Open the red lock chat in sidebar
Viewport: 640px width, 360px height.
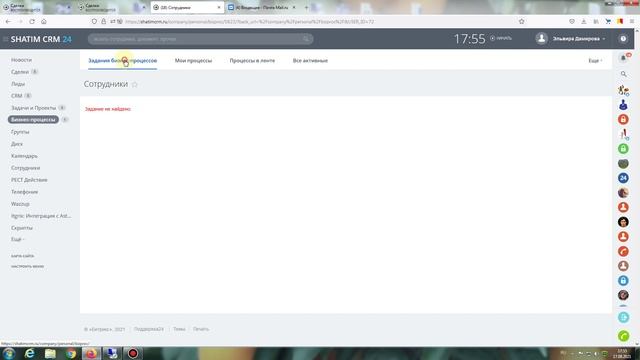[623, 119]
